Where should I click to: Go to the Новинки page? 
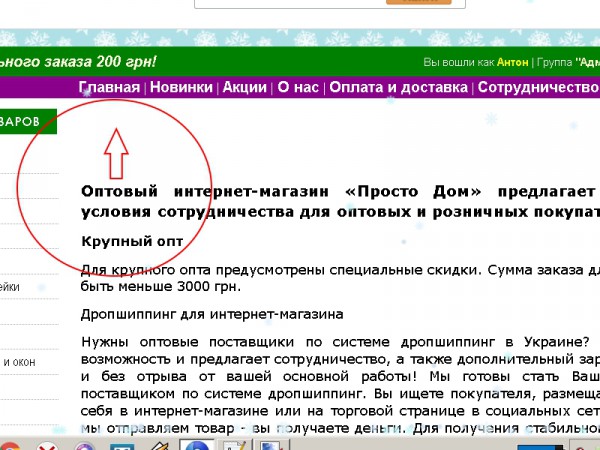[x=181, y=87]
